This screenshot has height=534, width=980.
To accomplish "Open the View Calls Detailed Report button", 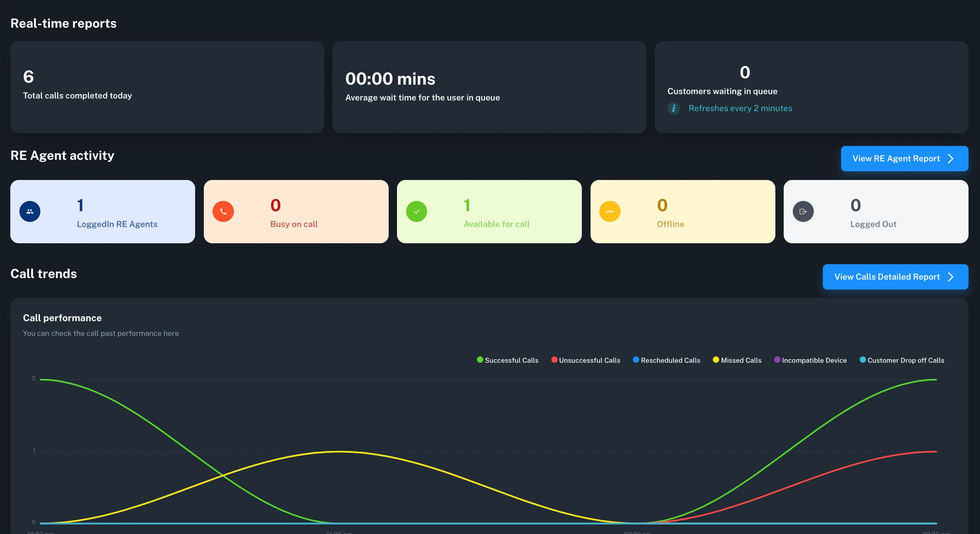I will pos(895,277).
